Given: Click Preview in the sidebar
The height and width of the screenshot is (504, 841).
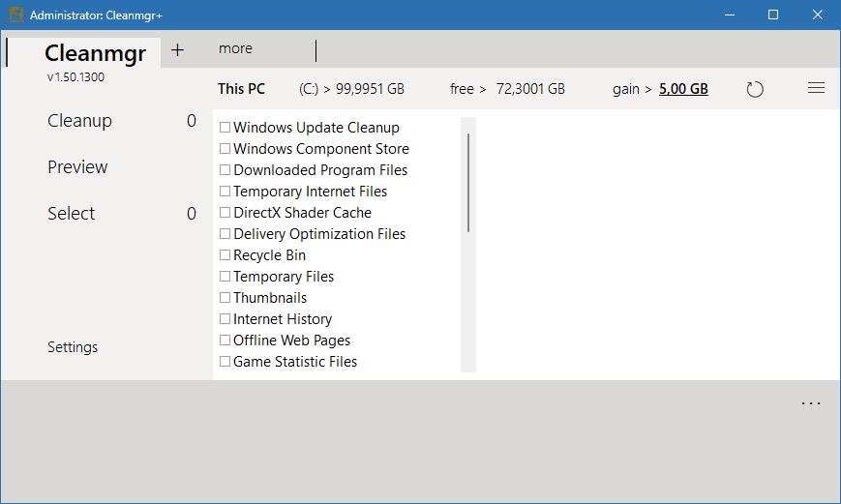Looking at the screenshot, I should click(x=77, y=167).
